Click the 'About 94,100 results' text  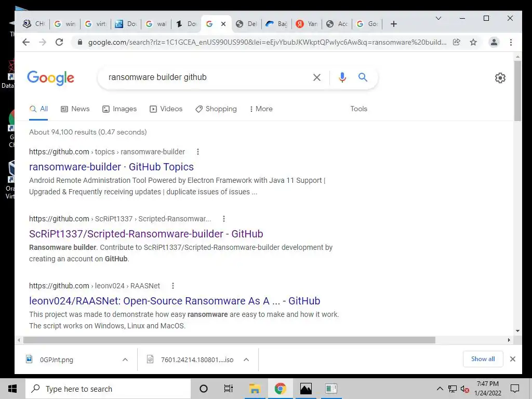point(88,132)
